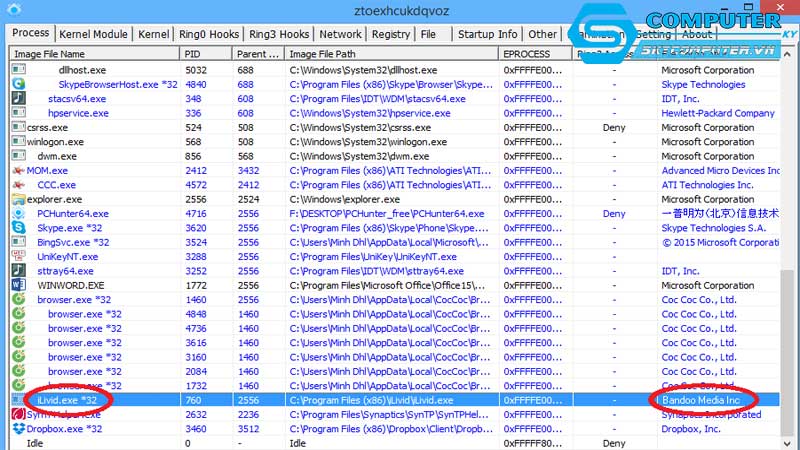Image resolution: width=800 pixels, height=450 pixels.
Task: Click the dwm.exe icon
Action: pos(18,155)
